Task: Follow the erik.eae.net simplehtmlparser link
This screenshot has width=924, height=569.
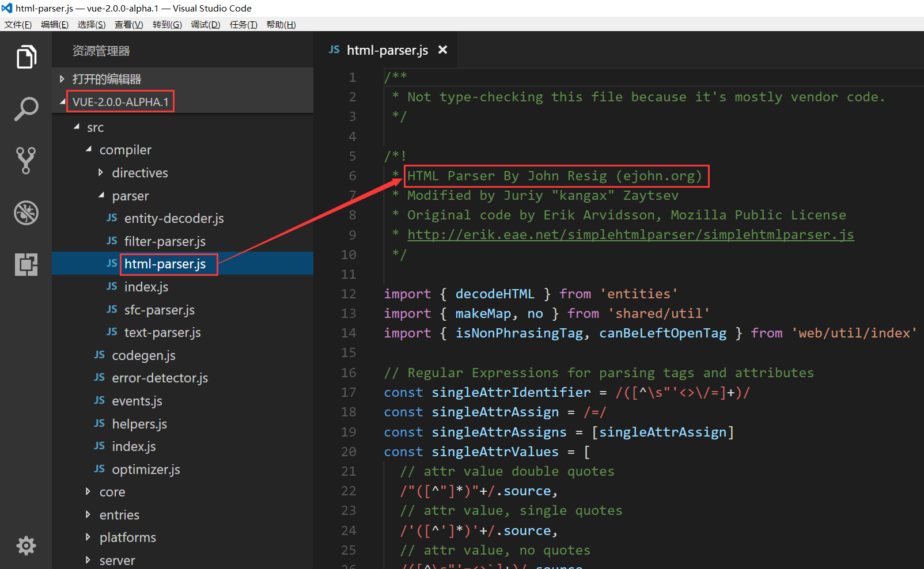Action: point(631,234)
